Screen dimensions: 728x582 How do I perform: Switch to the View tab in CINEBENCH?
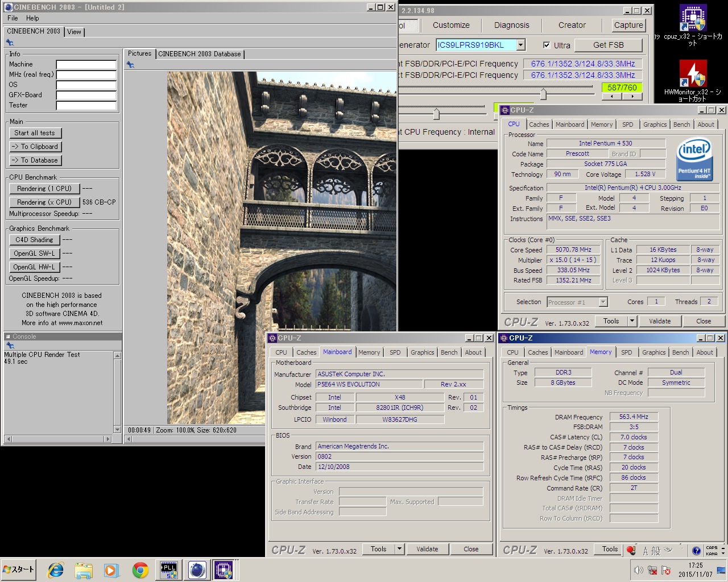click(74, 32)
